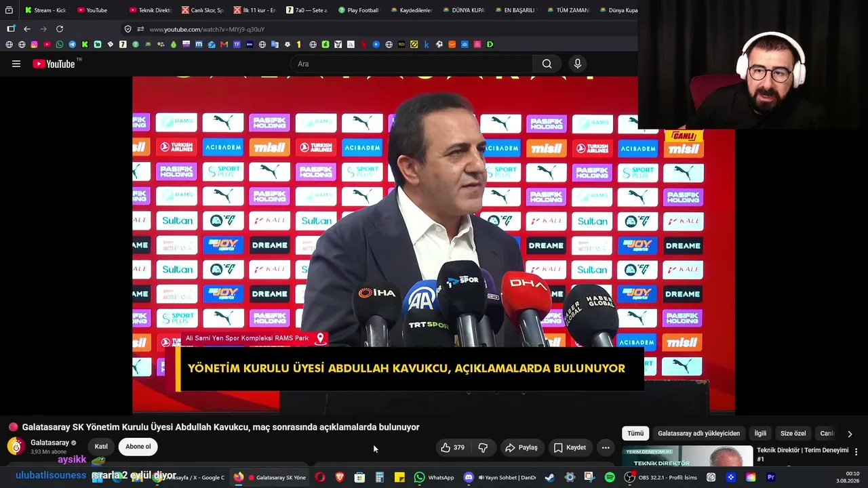Focus the YouTube 'Ara' search box
This screenshot has width=868, height=488.
pos(411,64)
